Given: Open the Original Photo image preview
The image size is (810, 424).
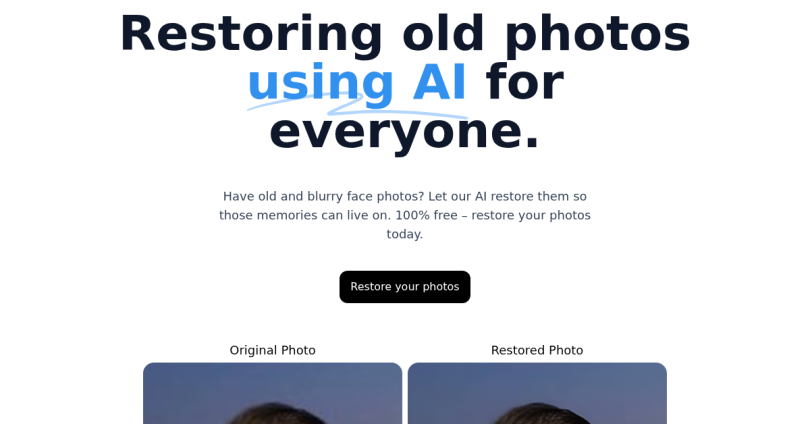Looking at the screenshot, I should (x=272, y=393).
